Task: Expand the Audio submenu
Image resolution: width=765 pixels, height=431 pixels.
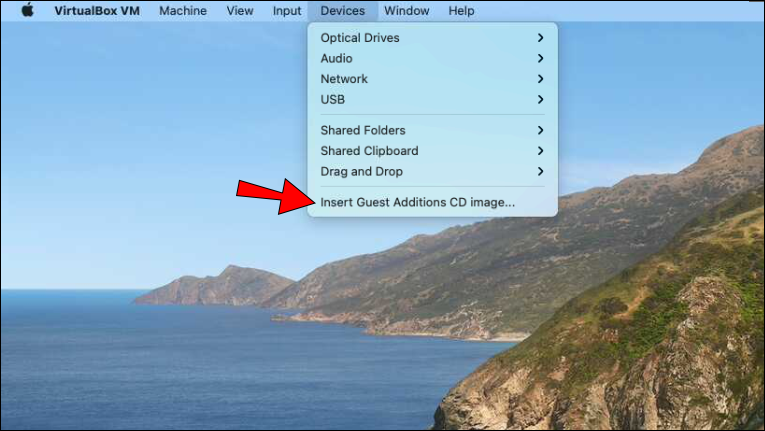Action: point(432,58)
